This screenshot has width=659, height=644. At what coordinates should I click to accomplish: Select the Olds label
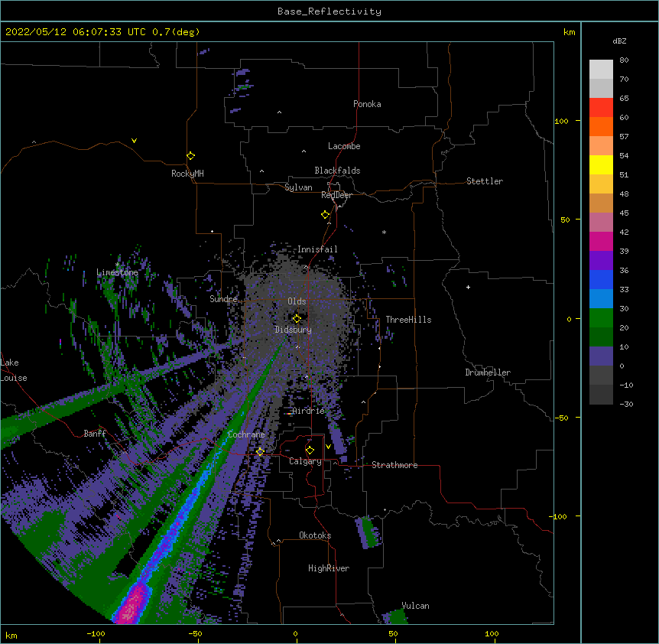click(297, 301)
